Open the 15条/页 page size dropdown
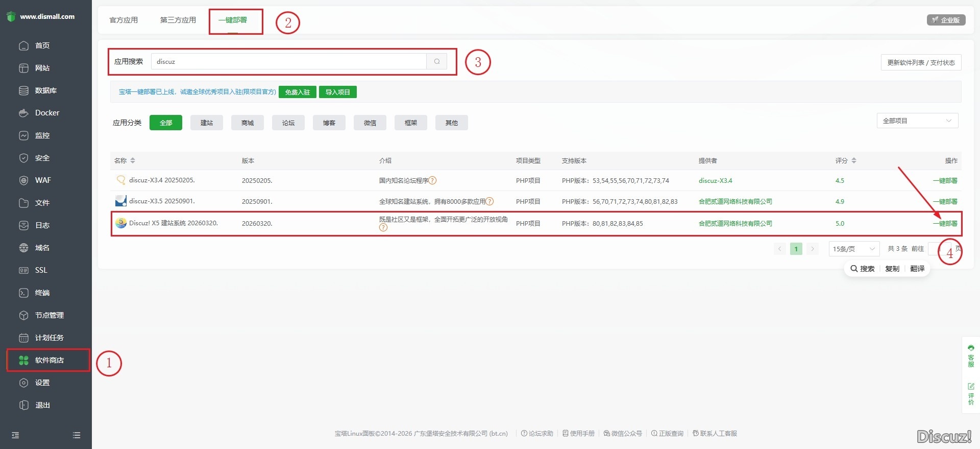The height and width of the screenshot is (449, 980). point(853,249)
